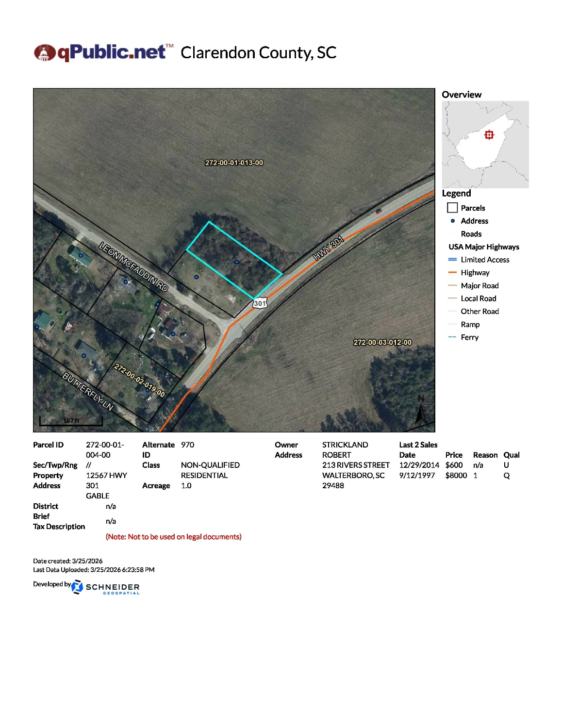The image size is (562, 728).
Task: Click the red car on highway 301
Action: coord(379,211)
